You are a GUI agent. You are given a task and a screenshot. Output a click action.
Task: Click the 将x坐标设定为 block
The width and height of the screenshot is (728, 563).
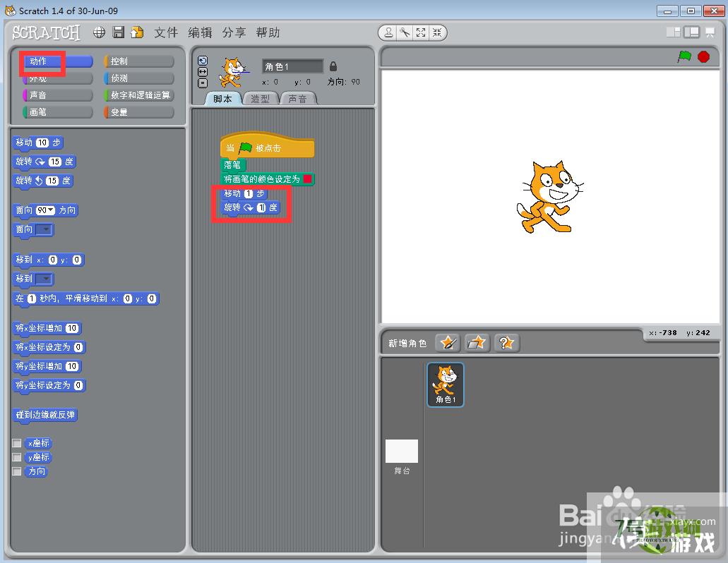(49, 347)
